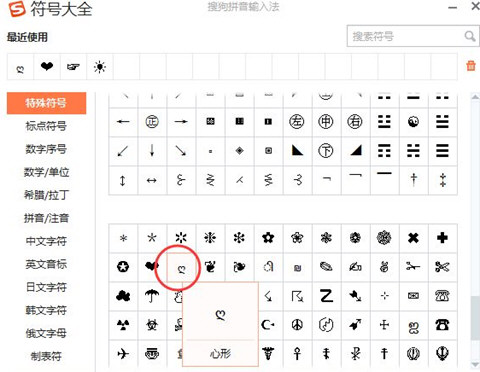
Task: Open the 希腊/拉丁 category
Action: [46, 195]
